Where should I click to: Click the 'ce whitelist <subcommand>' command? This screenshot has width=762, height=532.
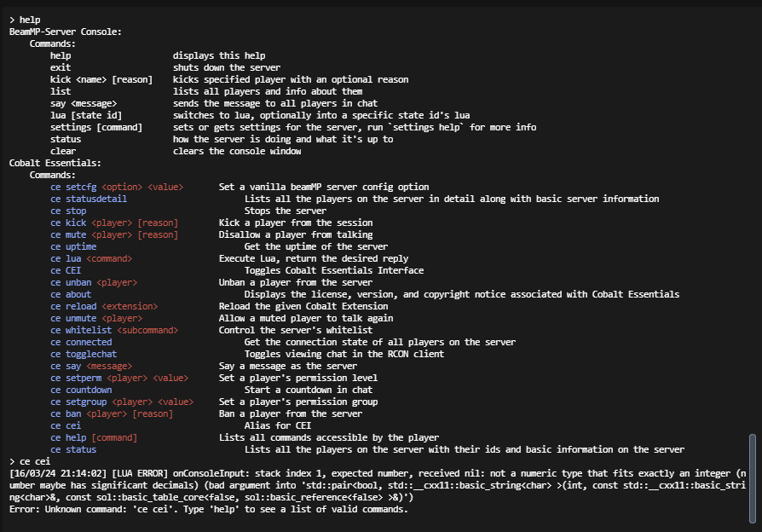[115, 330]
